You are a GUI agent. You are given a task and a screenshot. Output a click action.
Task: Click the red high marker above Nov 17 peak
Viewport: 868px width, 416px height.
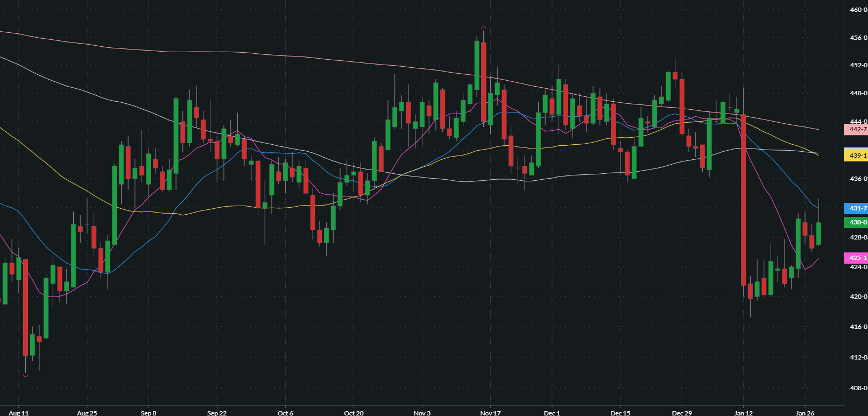(484, 27)
